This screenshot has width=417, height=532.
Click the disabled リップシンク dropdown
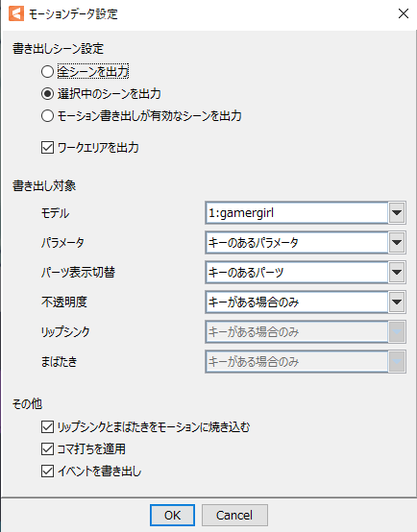click(306, 332)
